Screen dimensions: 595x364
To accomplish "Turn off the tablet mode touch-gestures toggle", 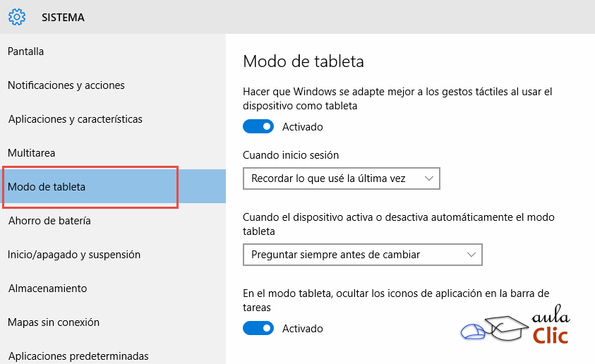I will 258,127.
